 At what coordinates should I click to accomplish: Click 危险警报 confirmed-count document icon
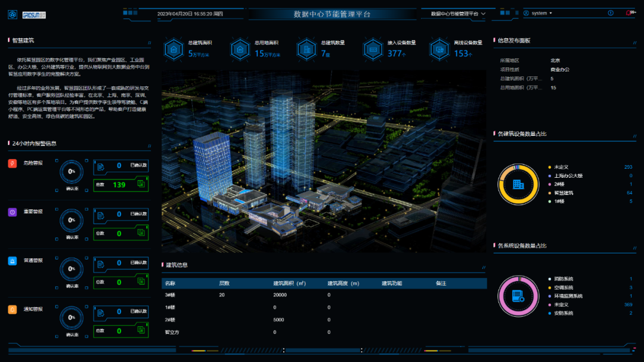point(101,166)
